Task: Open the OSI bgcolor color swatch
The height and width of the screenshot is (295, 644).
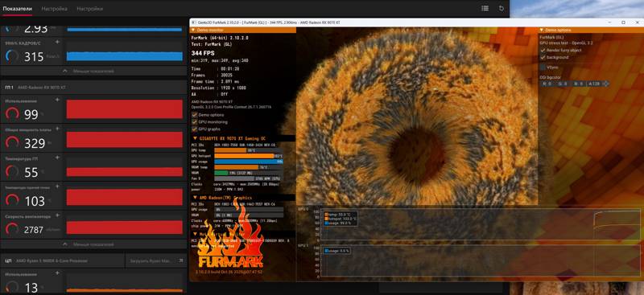Action: click(x=606, y=84)
